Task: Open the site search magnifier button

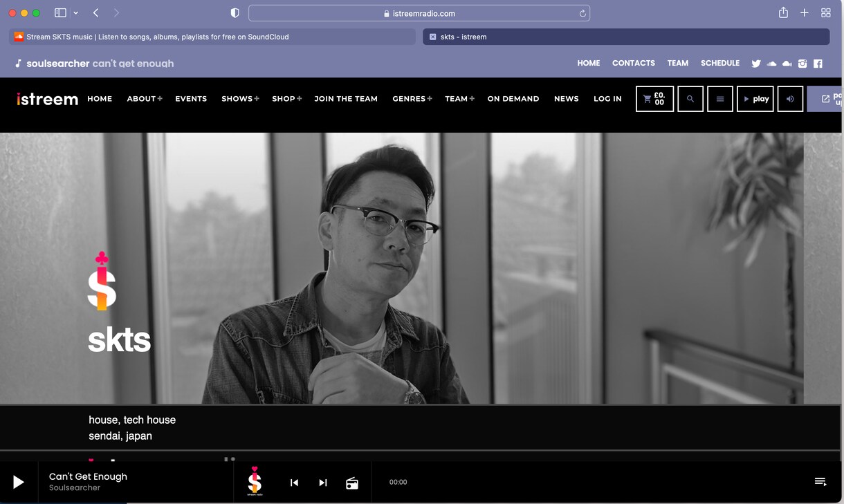Action: click(x=690, y=99)
